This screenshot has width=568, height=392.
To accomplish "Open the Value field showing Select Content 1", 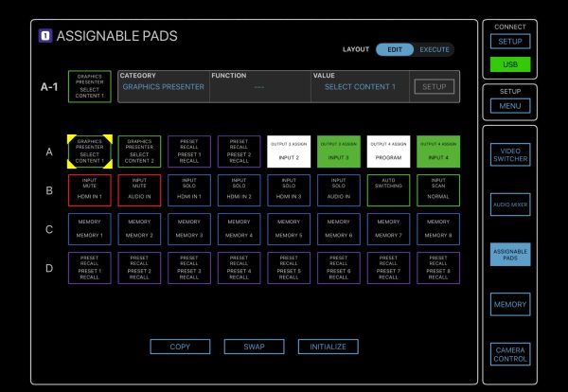I will tap(359, 87).
